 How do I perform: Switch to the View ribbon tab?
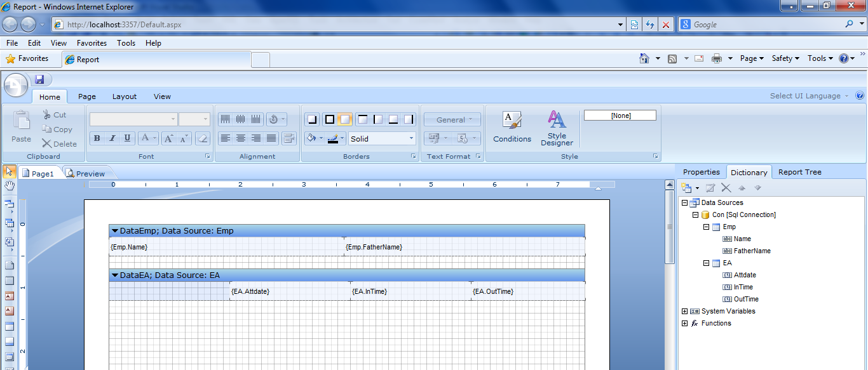pyautogui.click(x=162, y=96)
